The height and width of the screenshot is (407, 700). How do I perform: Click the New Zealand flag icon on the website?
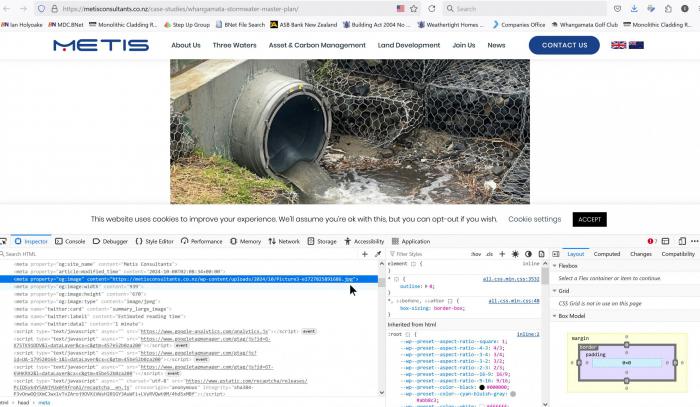[637, 45]
